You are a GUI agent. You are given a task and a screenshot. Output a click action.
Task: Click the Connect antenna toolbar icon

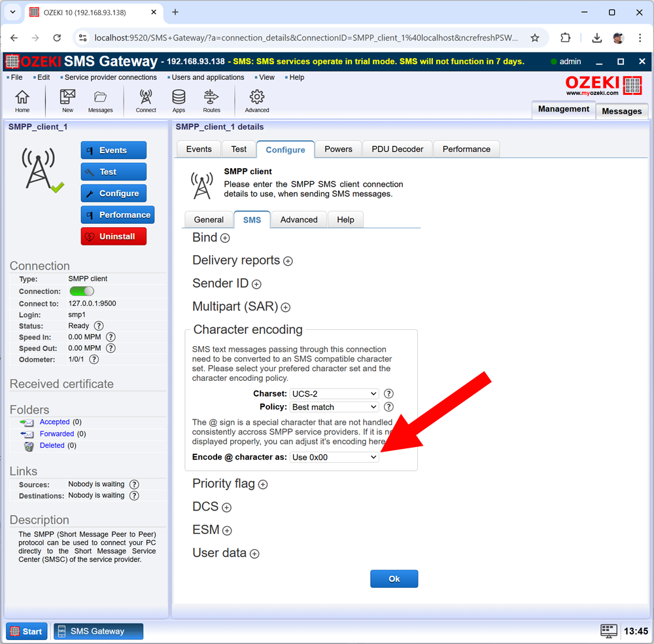[x=146, y=101]
